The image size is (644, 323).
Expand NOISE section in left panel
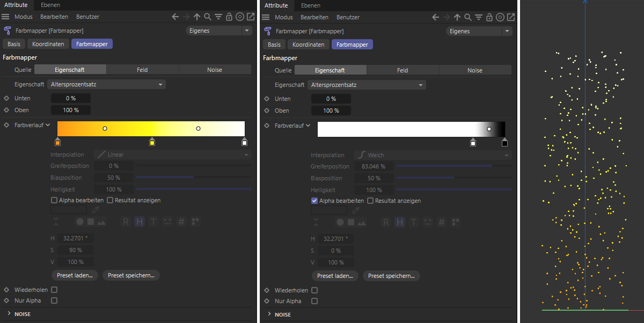coord(9,314)
